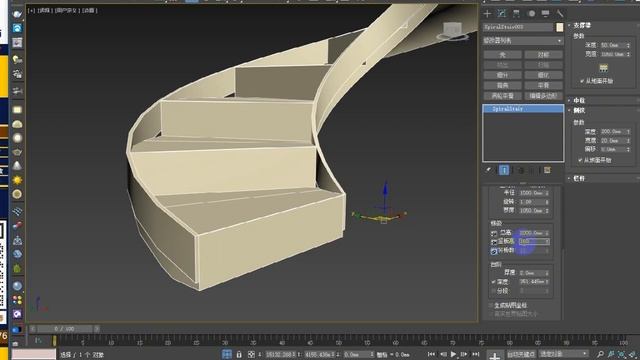Click the configure modifier sets icon

click(x=547, y=170)
